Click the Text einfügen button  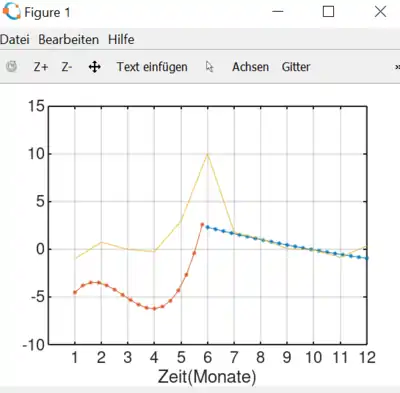click(152, 67)
